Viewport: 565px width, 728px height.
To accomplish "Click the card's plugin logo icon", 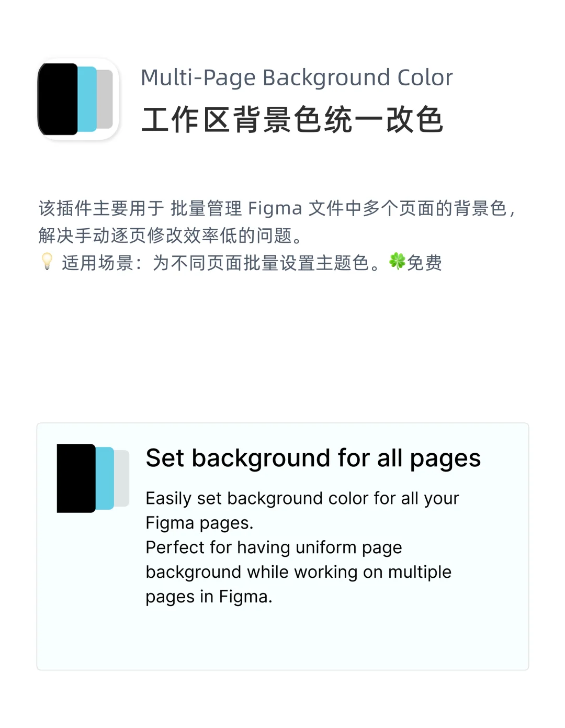I will click(x=93, y=478).
